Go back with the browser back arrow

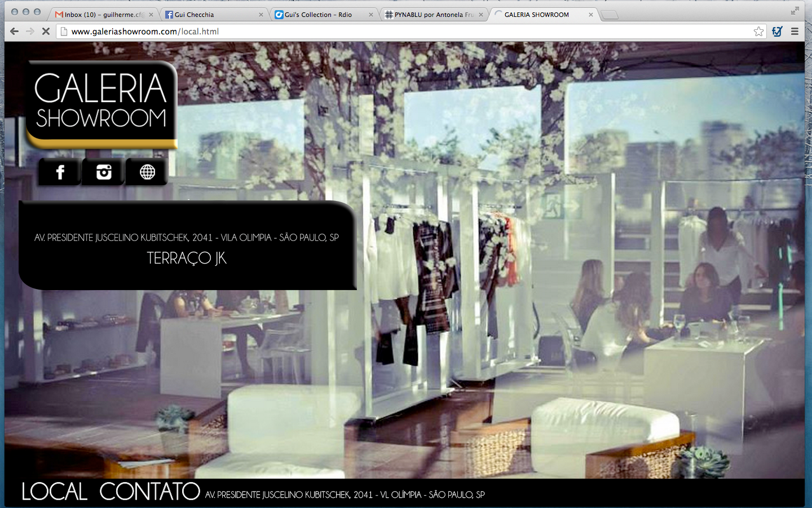[x=14, y=32]
